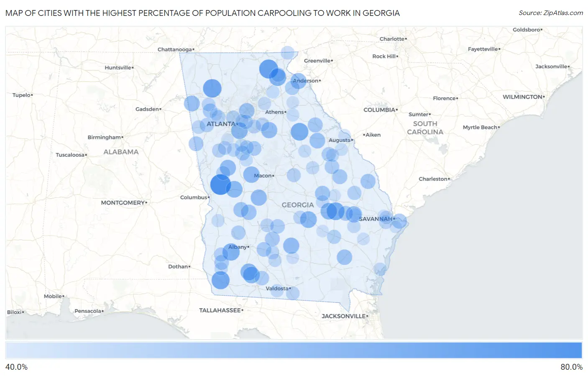Viewport: 588px width, 376px height.
Task: Click the 80.0% legend maximum label
Action: [x=571, y=367]
